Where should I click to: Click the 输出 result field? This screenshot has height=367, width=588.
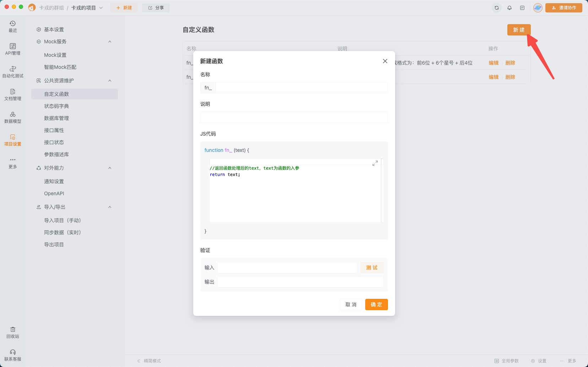(301, 282)
